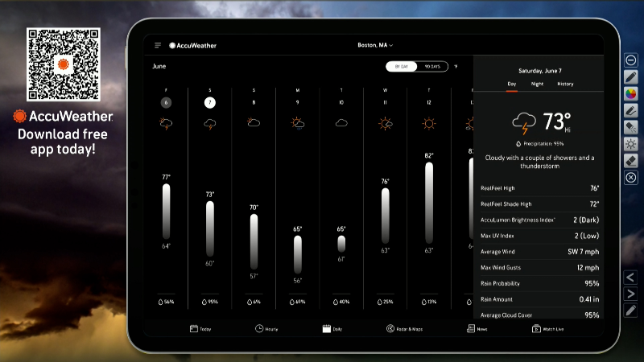
Task: Click the Rain Amount row
Action: click(x=539, y=299)
